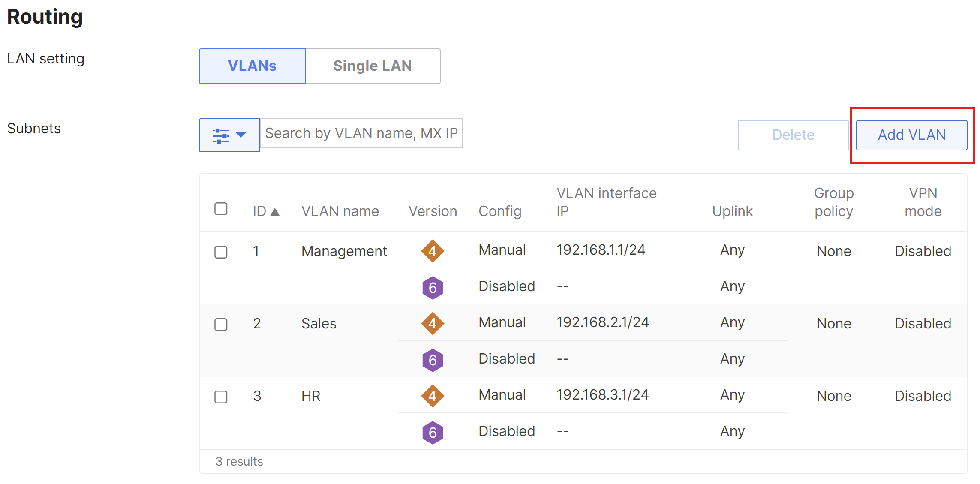Click the Delete button
This screenshot has width=980, height=484.
tap(793, 135)
